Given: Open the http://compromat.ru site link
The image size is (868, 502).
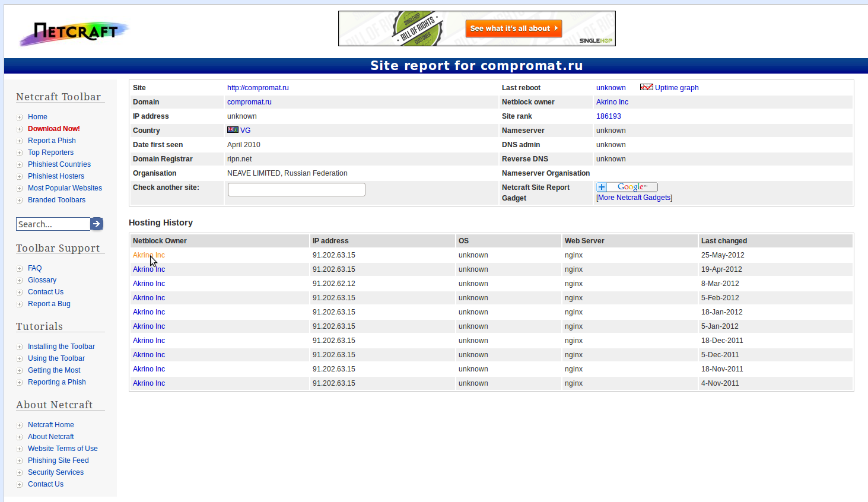Looking at the screenshot, I should coord(258,88).
